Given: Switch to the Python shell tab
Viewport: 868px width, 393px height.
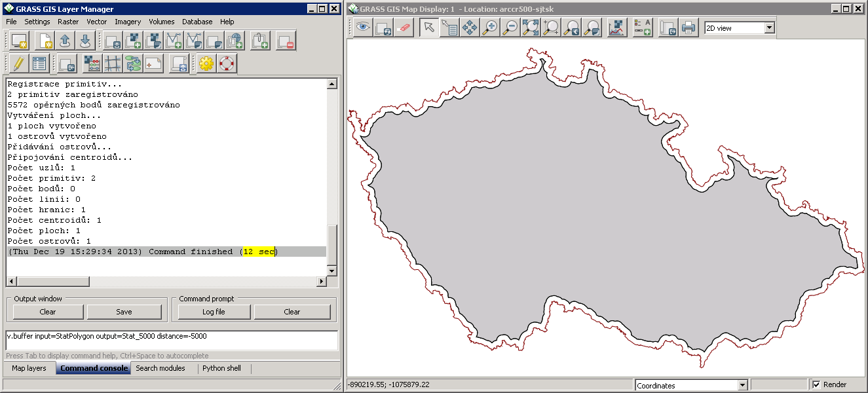Looking at the screenshot, I should (x=221, y=368).
